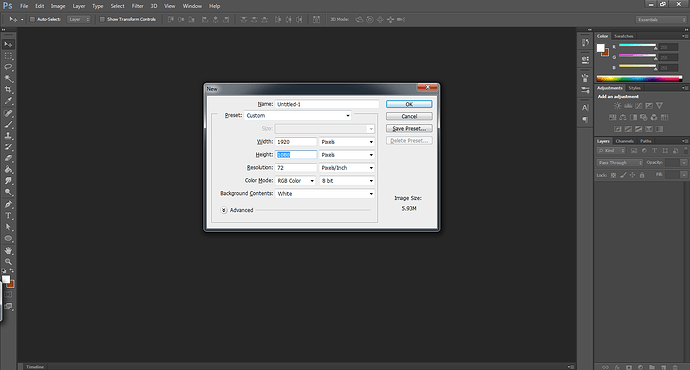Add a Levels adjustment
Viewport: 690px width, 370px height.
(x=628, y=106)
